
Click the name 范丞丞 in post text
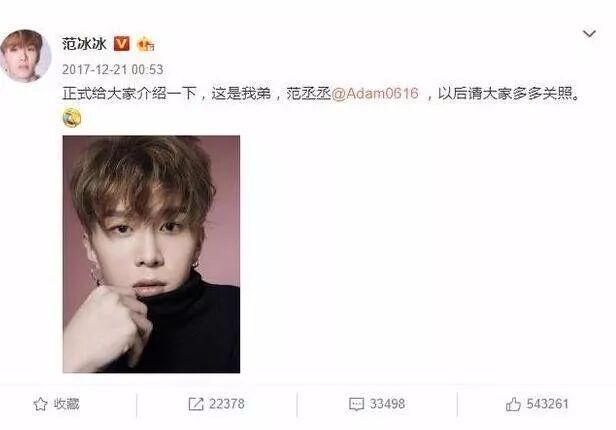coord(309,94)
